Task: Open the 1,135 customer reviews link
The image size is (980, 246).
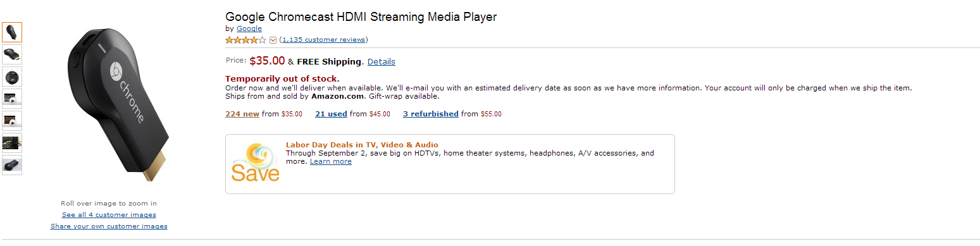Action: 323,40
